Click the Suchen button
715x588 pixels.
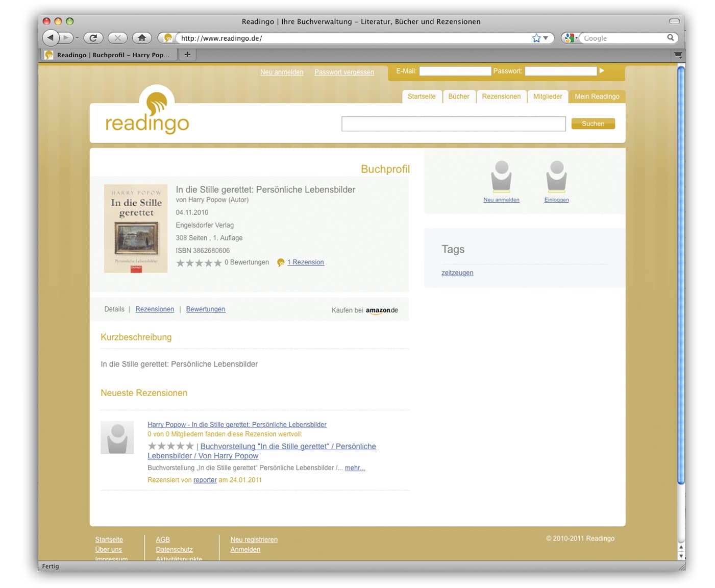tap(593, 124)
